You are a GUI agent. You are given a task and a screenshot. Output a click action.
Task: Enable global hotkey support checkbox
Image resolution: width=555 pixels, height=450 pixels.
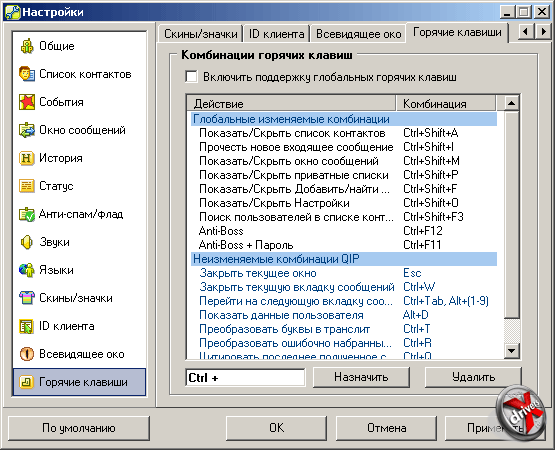(x=191, y=77)
